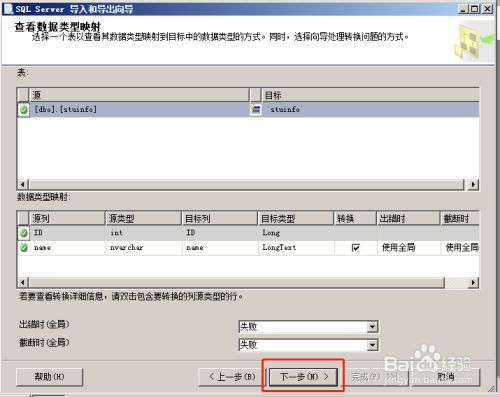
Task: Click the green status icon beside [dbo].[stuinfo]
Action: tap(24, 109)
